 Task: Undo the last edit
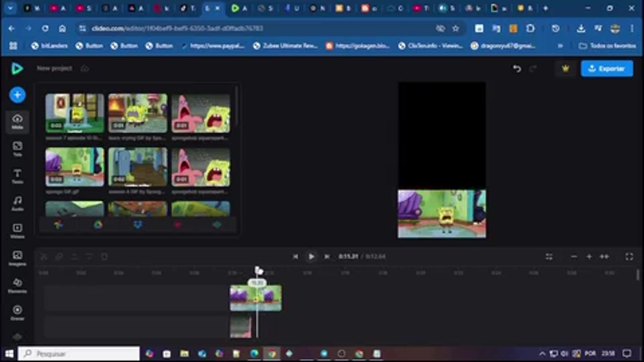click(517, 68)
